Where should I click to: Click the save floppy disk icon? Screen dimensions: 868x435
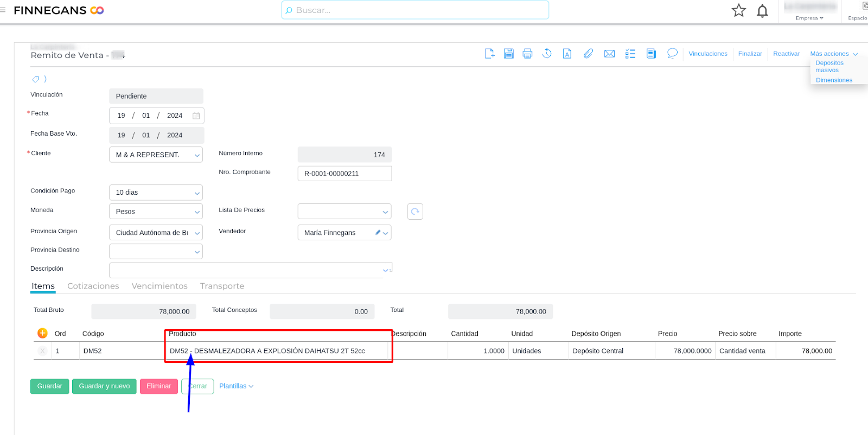(x=508, y=54)
